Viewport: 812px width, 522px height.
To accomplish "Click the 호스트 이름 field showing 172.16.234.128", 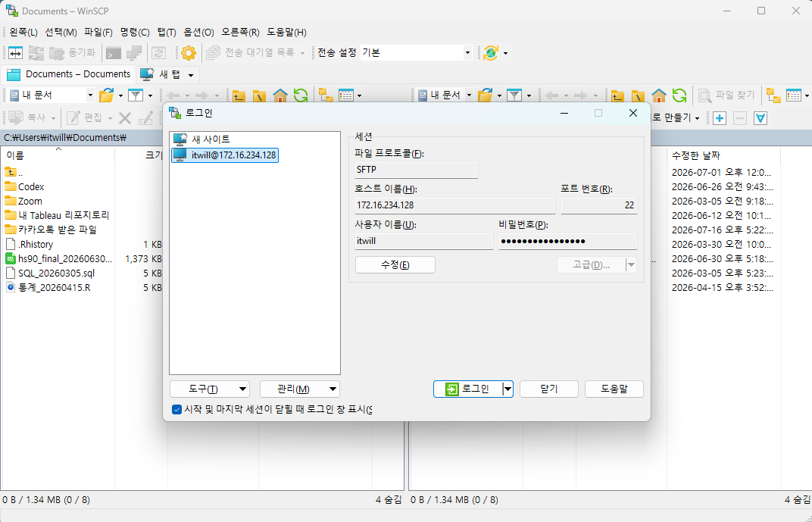I will (x=455, y=205).
